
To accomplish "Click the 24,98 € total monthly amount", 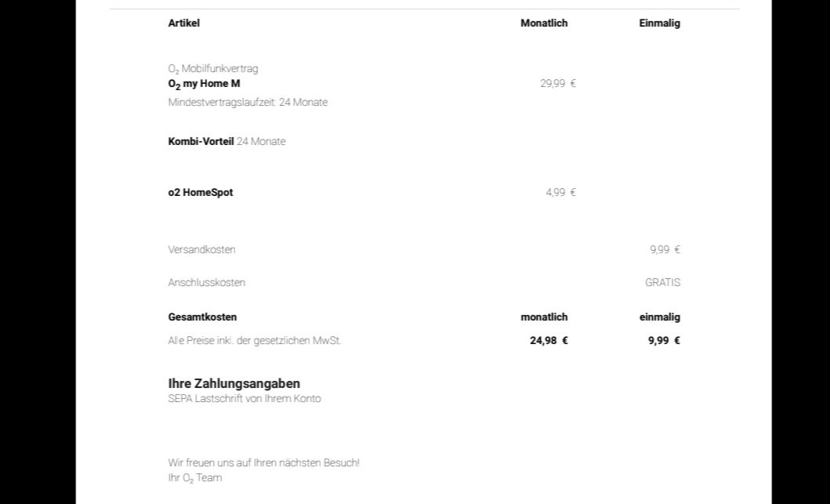I will (549, 341).
